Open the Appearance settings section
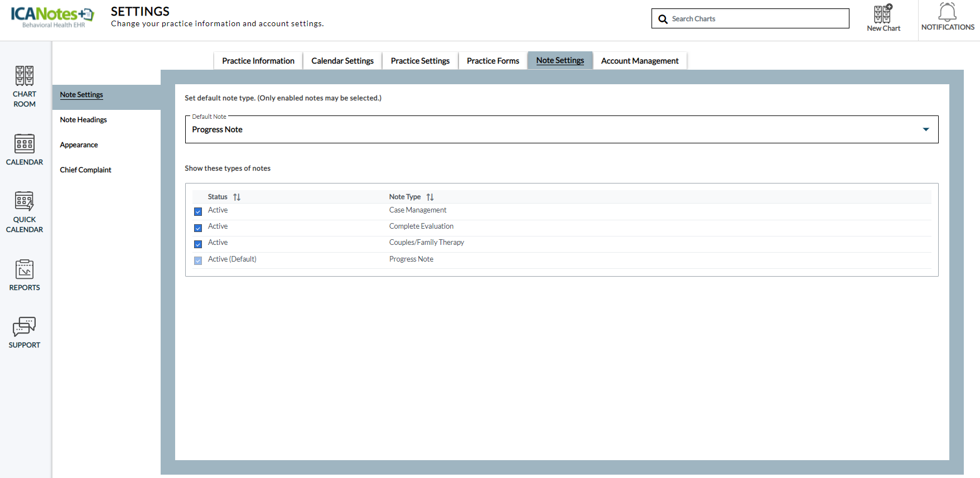Viewport: 980px width, 478px height. point(79,145)
